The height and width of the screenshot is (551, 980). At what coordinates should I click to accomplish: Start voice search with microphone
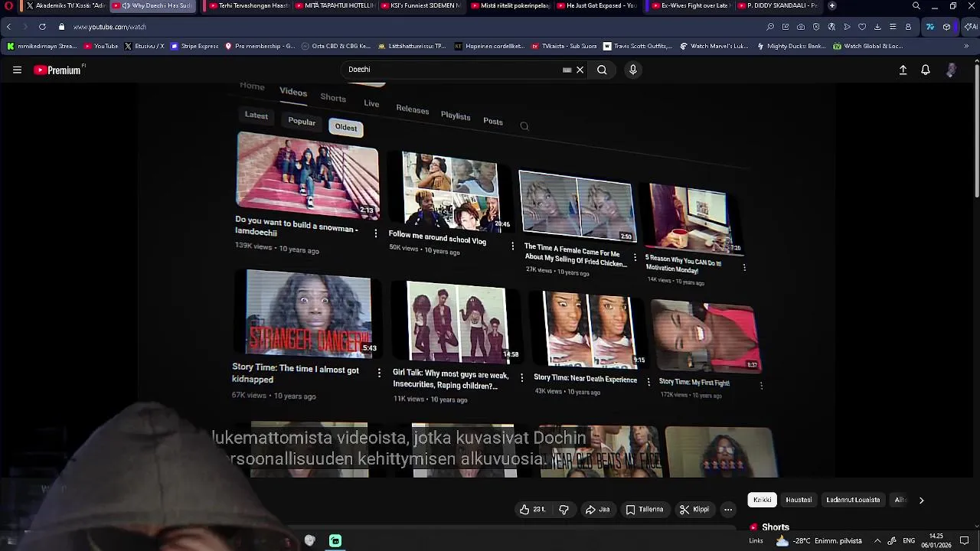[632, 70]
